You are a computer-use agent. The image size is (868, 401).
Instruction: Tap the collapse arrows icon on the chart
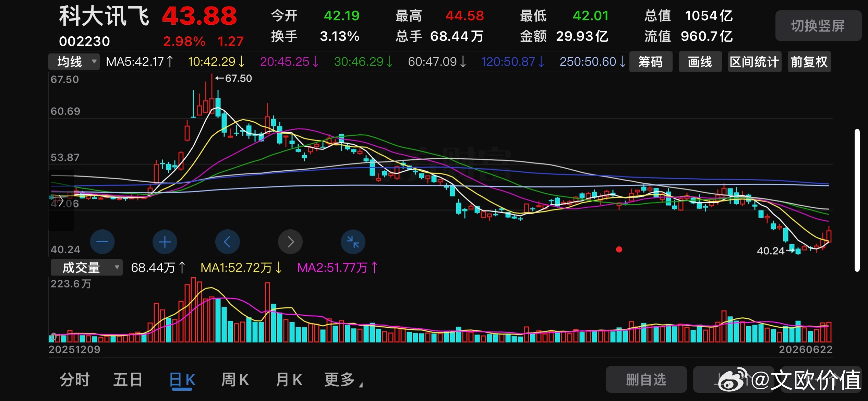coord(353,242)
